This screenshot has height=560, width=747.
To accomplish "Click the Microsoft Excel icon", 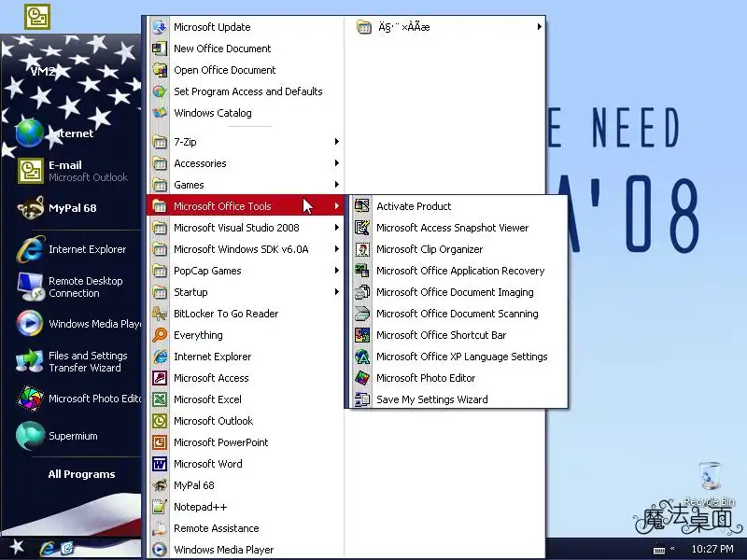I will click(x=160, y=399).
